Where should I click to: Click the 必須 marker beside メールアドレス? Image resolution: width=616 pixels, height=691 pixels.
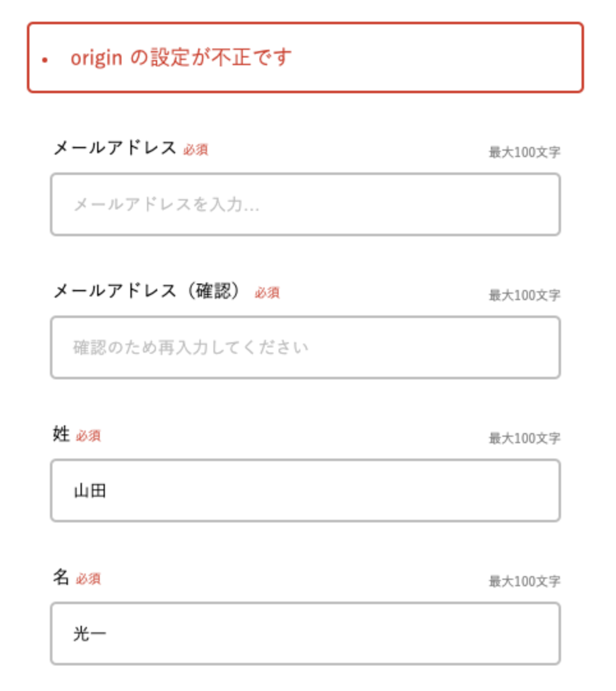pos(196,150)
